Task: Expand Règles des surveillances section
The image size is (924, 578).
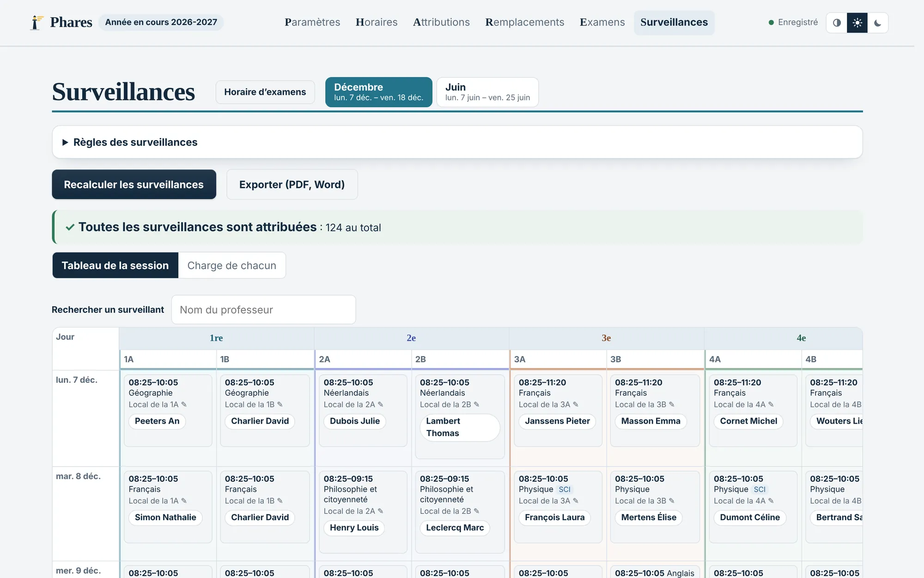Action: pyautogui.click(x=457, y=142)
